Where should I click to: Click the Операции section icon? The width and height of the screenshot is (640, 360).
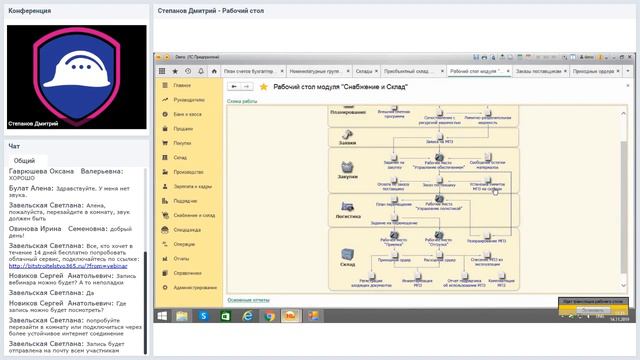pos(165,244)
